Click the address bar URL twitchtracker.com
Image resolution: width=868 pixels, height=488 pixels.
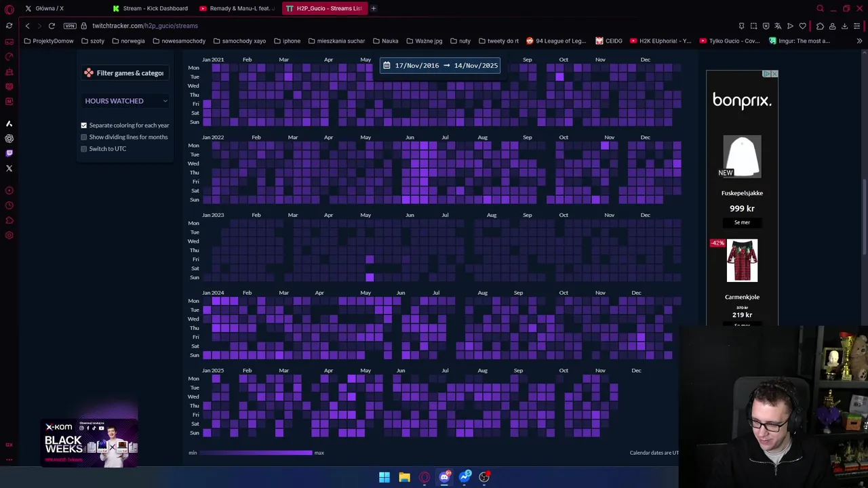pyautogui.click(x=145, y=26)
